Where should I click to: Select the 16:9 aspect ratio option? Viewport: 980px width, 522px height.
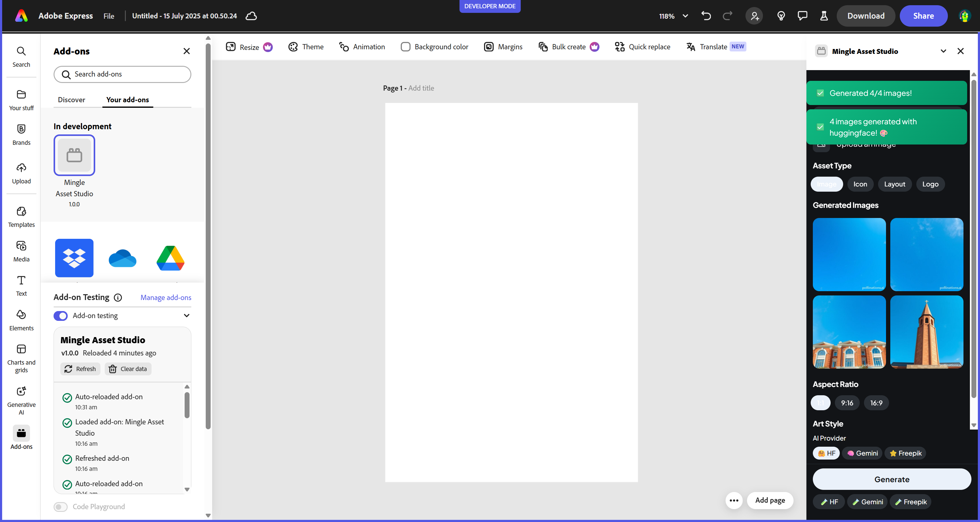click(876, 403)
